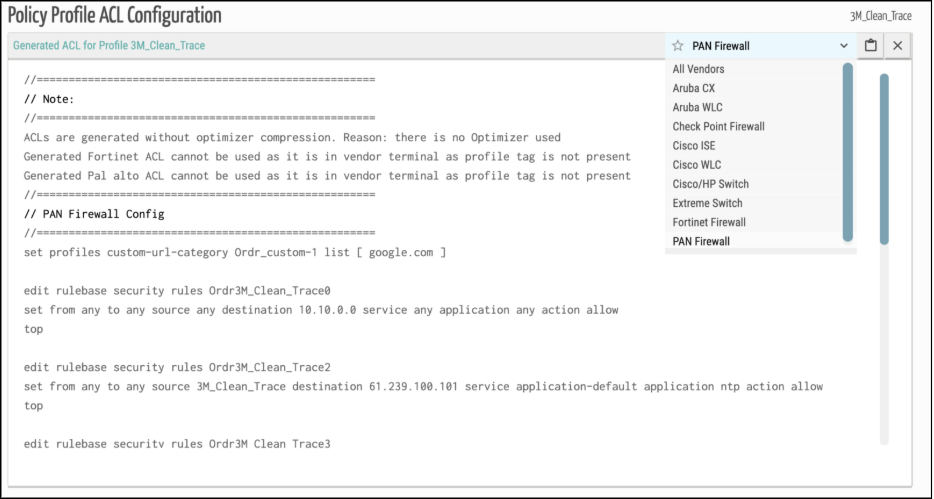
Task: Select the Check Point Firewall option
Action: (718, 127)
